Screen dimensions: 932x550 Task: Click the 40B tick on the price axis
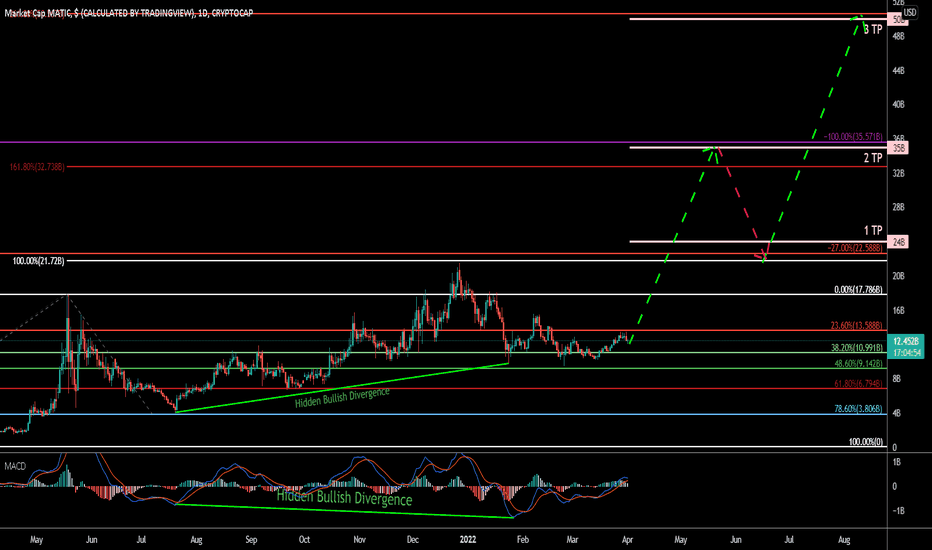point(898,105)
